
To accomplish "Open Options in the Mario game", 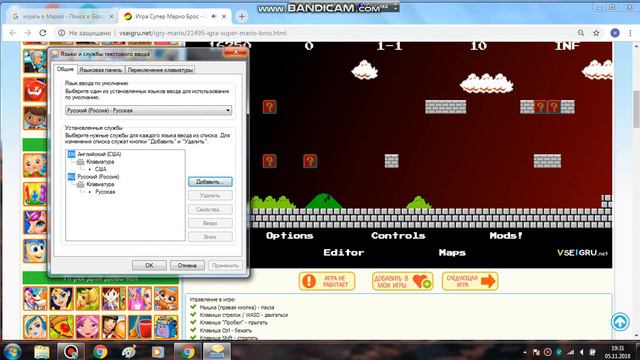I will (289, 236).
